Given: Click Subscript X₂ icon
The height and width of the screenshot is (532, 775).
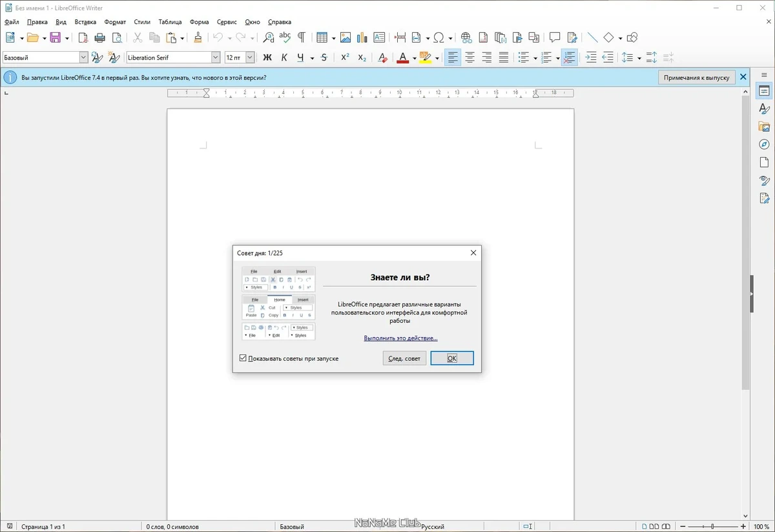Looking at the screenshot, I should click(362, 57).
